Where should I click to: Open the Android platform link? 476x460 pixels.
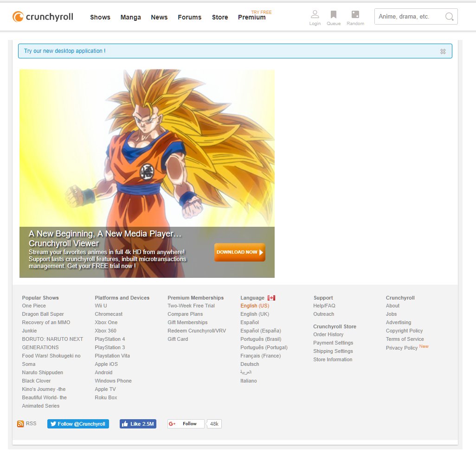coord(103,372)
